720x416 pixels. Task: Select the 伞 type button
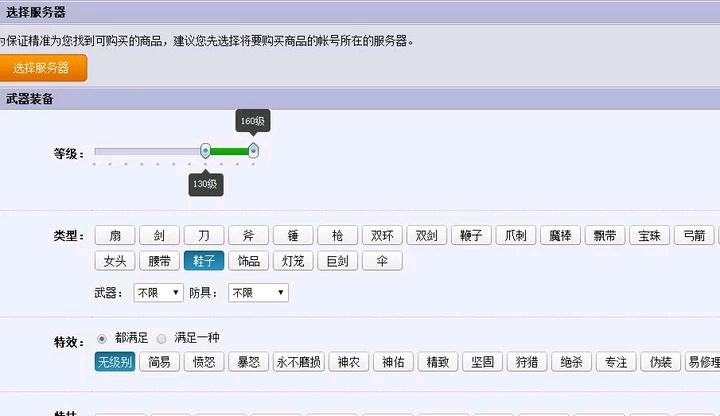(x=382, y=261)
